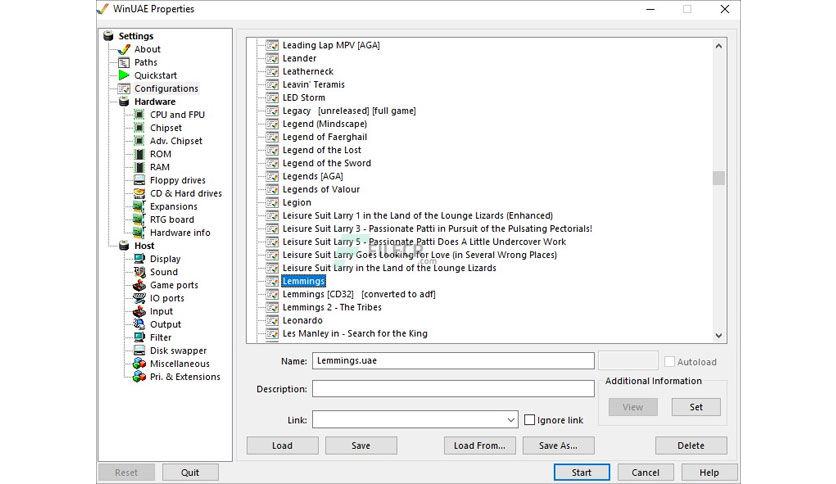The image size is (836, 484).
Task: Click the Load From... button
Action: (x=480, y=446)
